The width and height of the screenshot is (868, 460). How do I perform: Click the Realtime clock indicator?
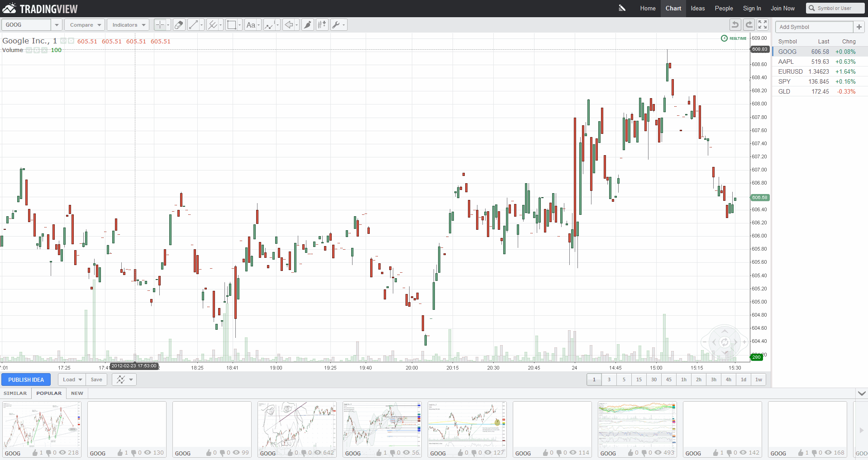click(734, 38)
